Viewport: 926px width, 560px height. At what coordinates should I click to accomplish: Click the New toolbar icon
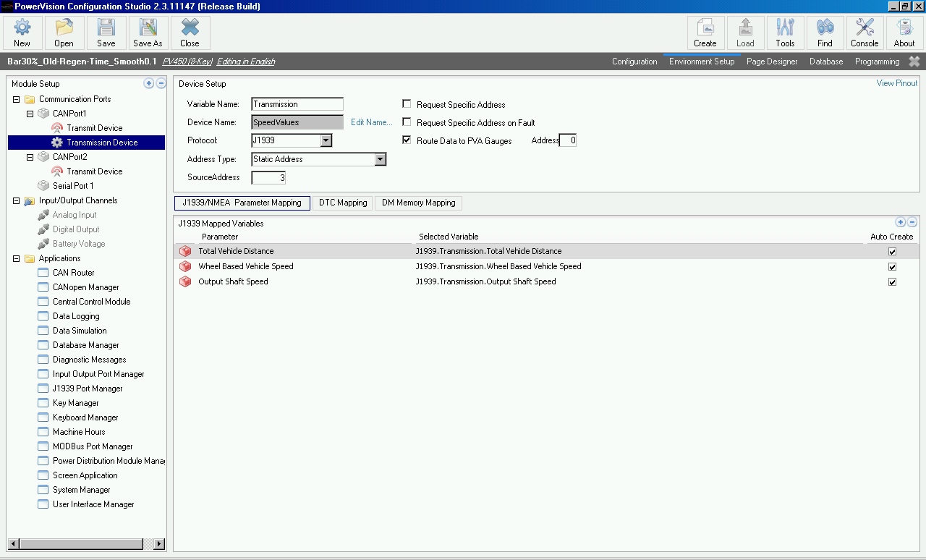(22, 33)
